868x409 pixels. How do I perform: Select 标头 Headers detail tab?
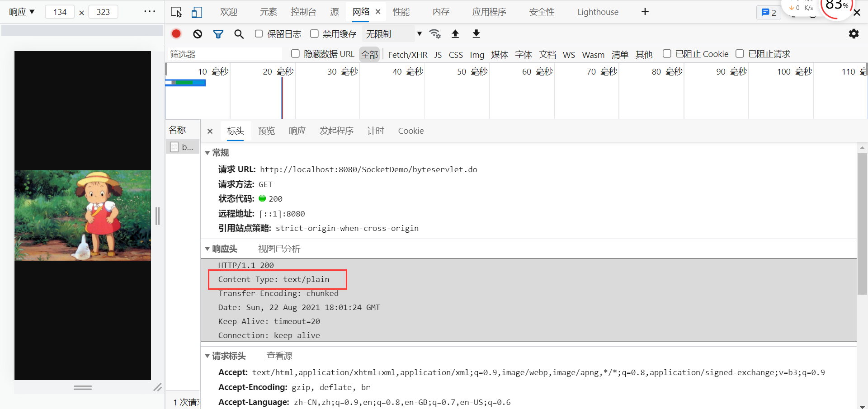(236, 131)
